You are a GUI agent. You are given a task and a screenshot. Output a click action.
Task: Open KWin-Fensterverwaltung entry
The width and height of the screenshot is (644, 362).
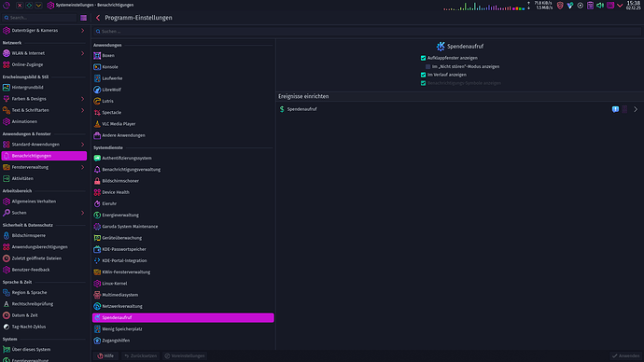point(183,272)
